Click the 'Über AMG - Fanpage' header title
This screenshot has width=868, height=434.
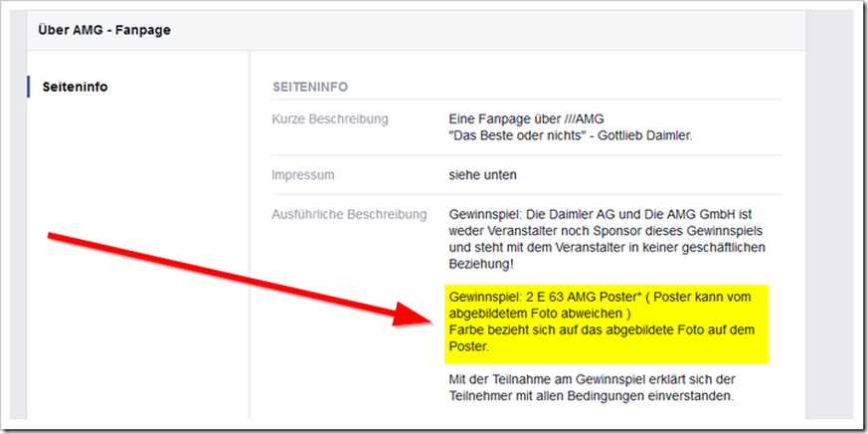pyautogui.click(x=104, y=30)
